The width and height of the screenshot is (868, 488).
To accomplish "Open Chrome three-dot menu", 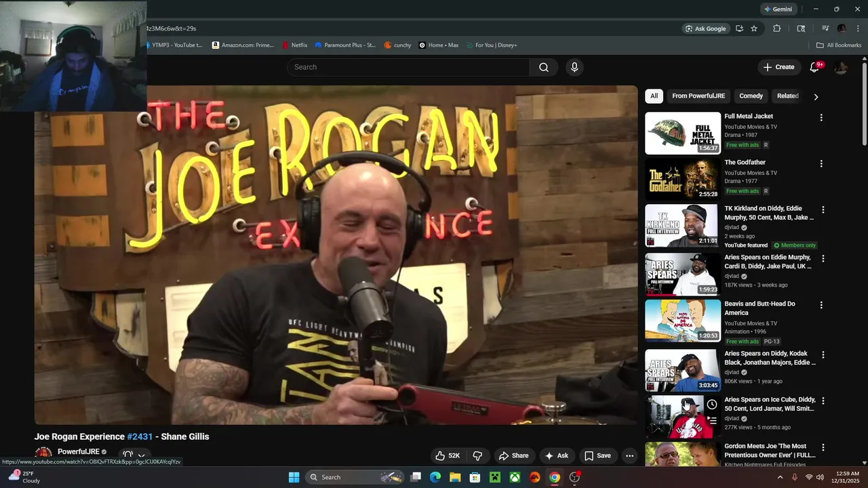I will [x=858, y=28].
